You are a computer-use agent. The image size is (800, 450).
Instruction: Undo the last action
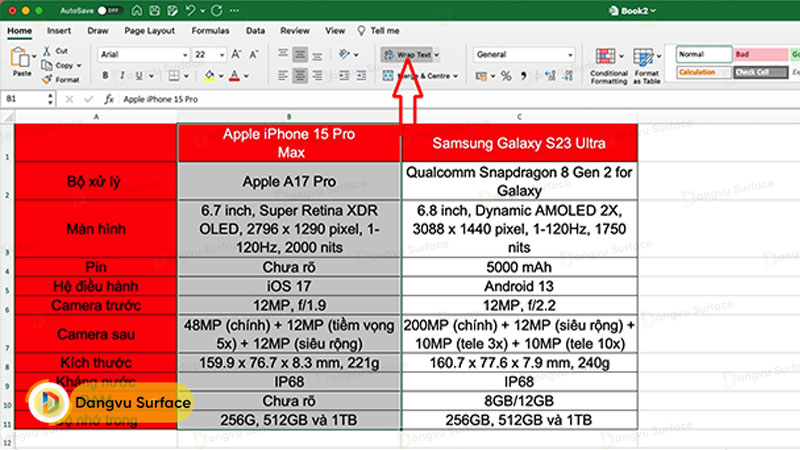coord(191,10)
